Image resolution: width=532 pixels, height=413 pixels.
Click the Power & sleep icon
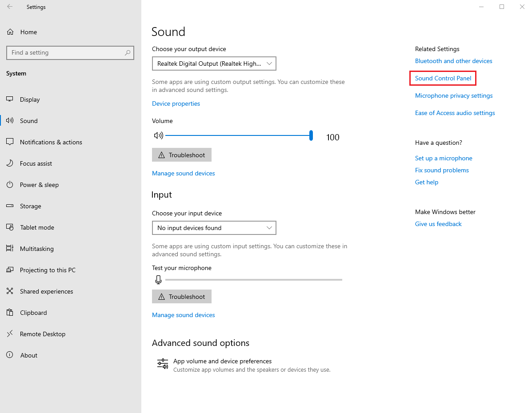tap(10, 185)
